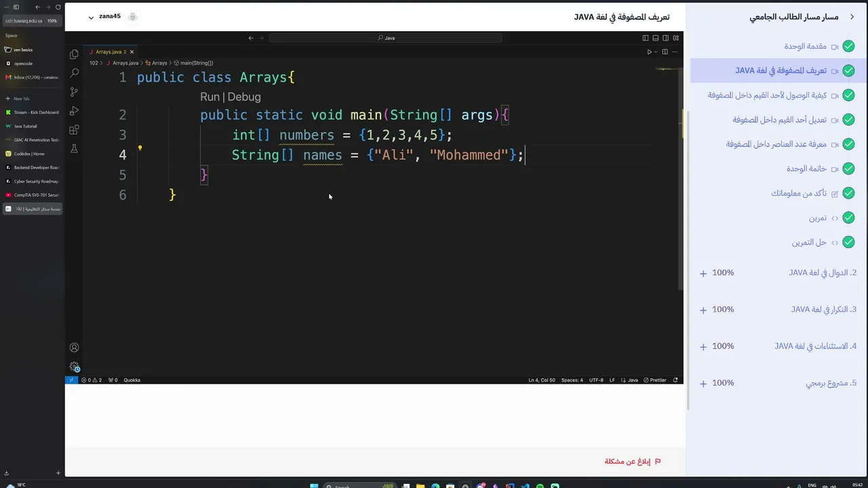
Task: Open the Source Control view
Action: [x=74, y=91]
